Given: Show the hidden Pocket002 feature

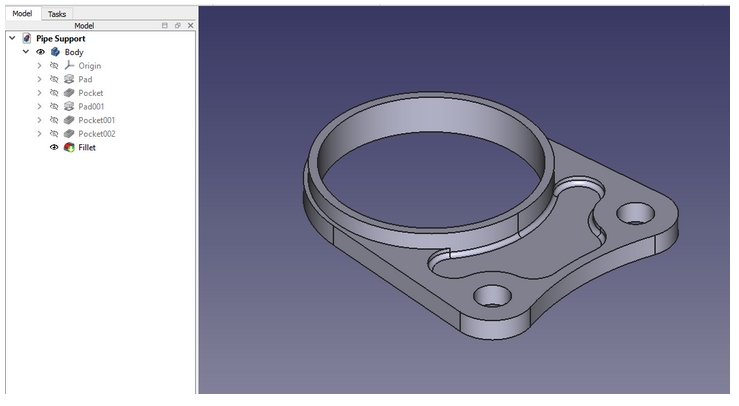Looking at the screenshot, I should pyautogui.click(x=54, y=134).
